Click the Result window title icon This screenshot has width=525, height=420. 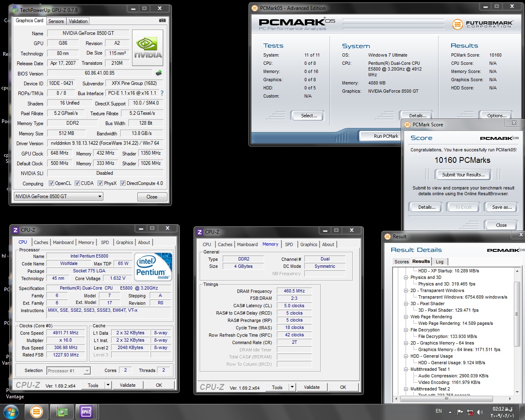tap(388, 236)
